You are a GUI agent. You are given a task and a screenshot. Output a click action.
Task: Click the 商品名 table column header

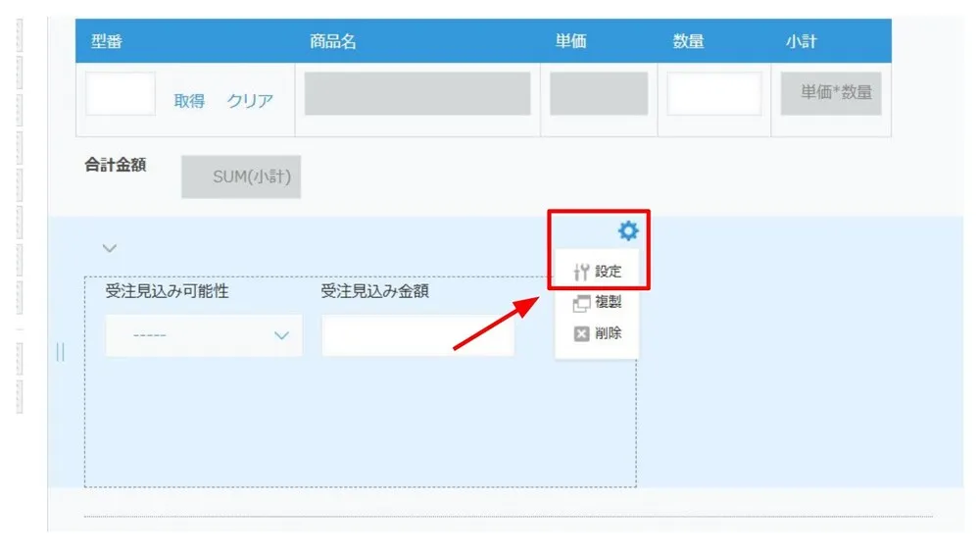(x=332, y=42)
